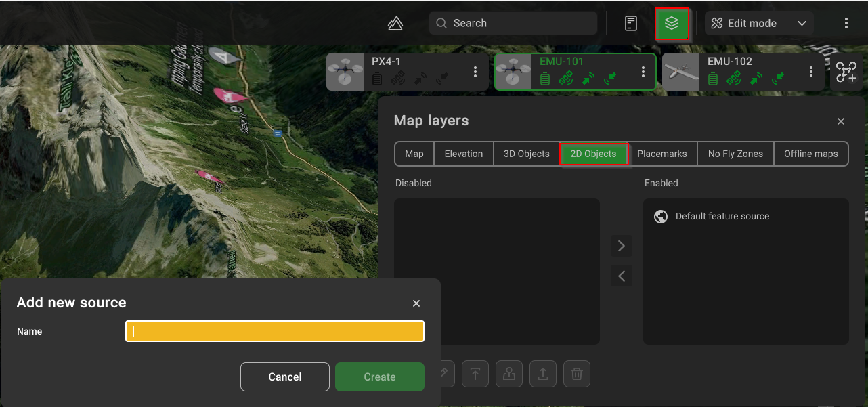The image size is (868, 407).
Task: Select Default feature source in Enabled list
Action: [x=722, y=217]
